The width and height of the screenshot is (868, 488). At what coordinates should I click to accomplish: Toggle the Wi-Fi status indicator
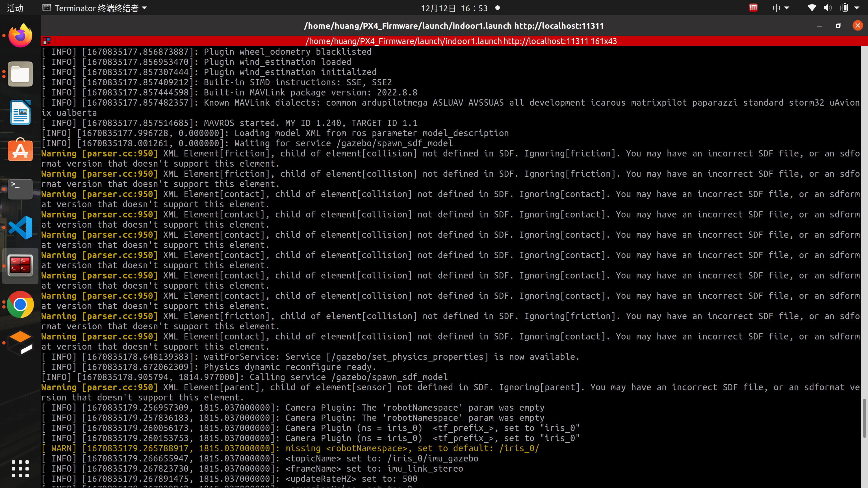812,8
